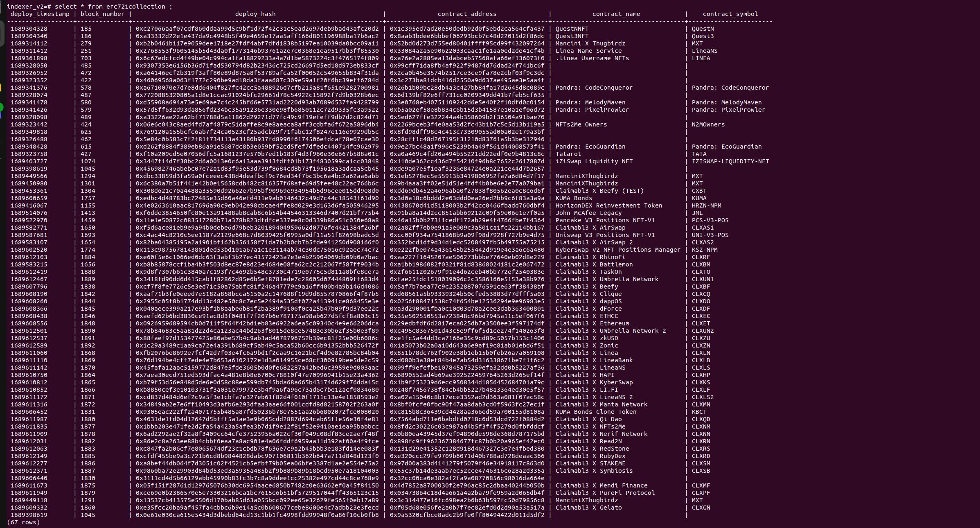Viewport: 980px width, 528px height.
Task: Select contract address starting 0x1c395ed7ad
Action: 467,29
